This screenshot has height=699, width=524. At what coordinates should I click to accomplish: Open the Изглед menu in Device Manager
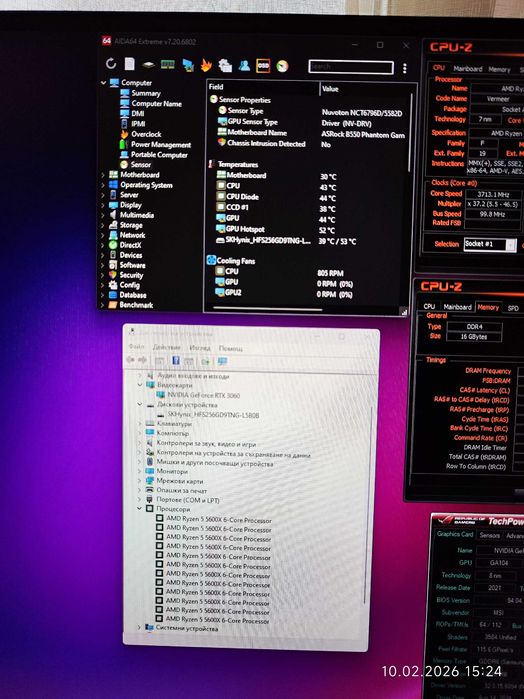point(199,348)
